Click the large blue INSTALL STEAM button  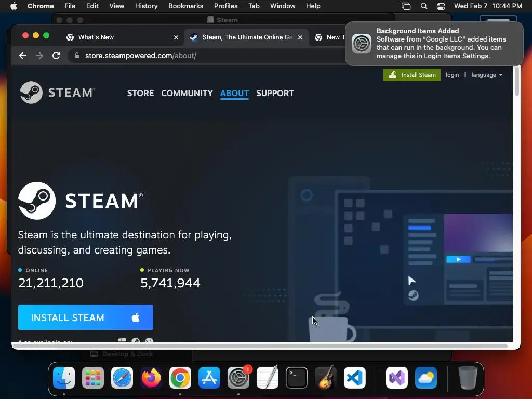(x=86, y=317)
